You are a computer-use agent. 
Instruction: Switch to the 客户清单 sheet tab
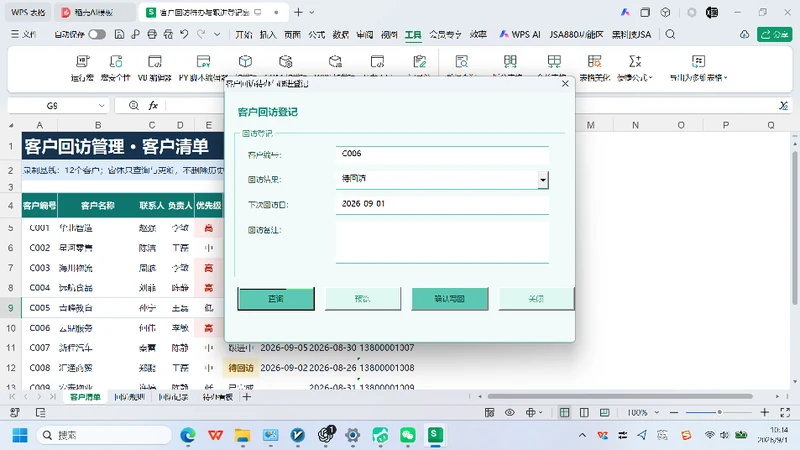coord(85,397)
